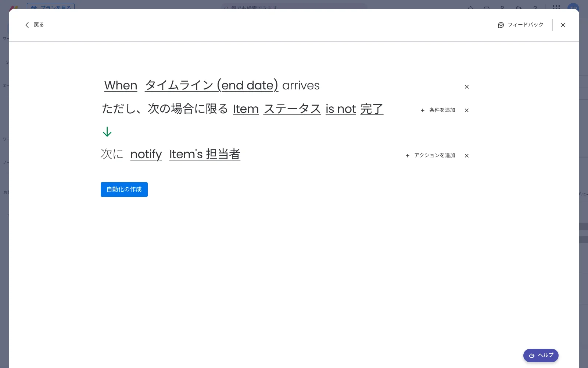
Task: Remove the notify action row
Action: pos(467,156)
